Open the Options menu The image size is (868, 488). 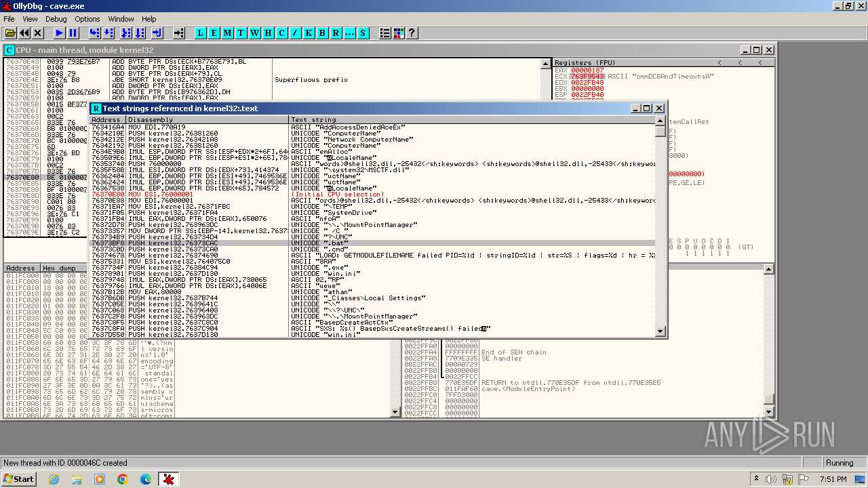(87, 19)
